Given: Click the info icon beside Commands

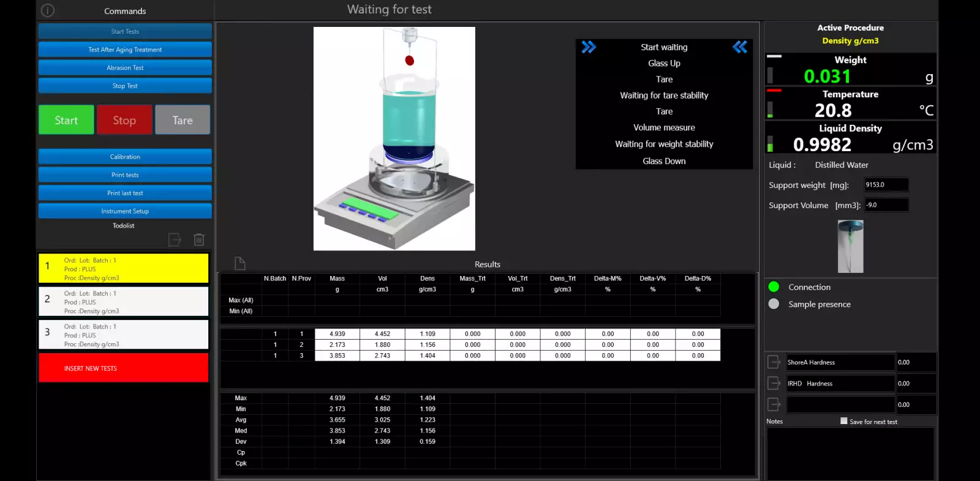Looking at the screenshot, I should coord(48,10).
